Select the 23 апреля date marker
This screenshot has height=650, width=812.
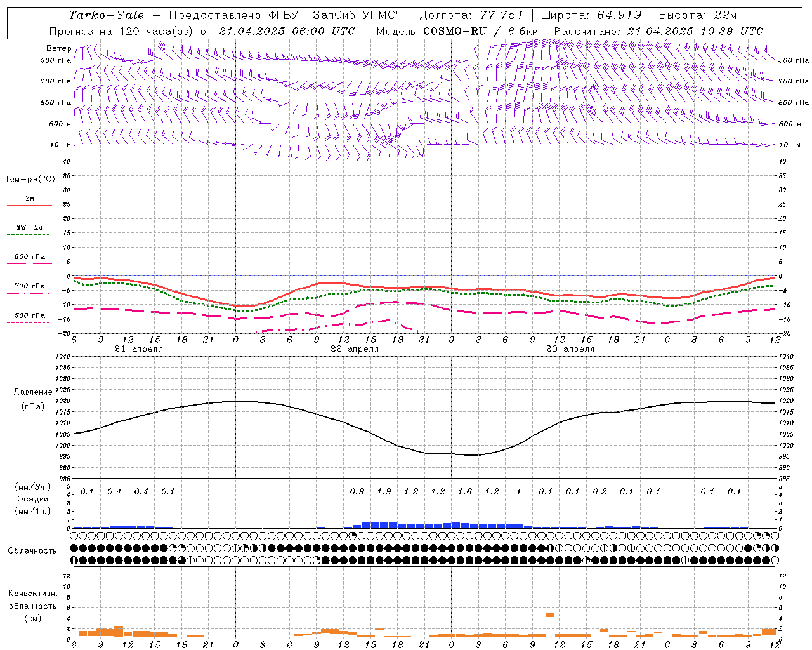click(570, 349)
